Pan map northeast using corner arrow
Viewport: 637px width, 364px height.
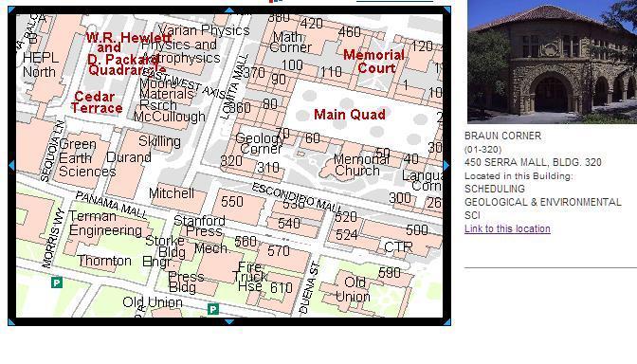click(x=446, y=9)
